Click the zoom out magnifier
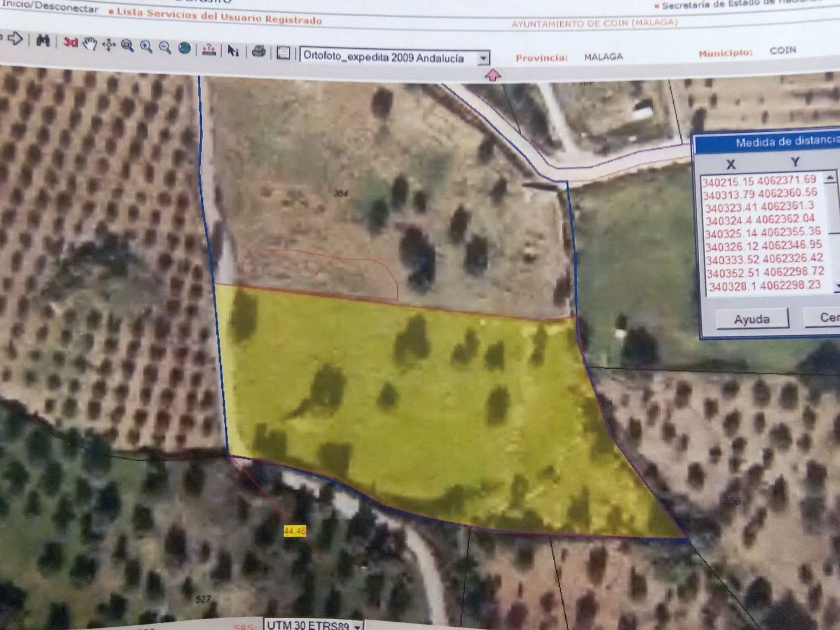 165,47
